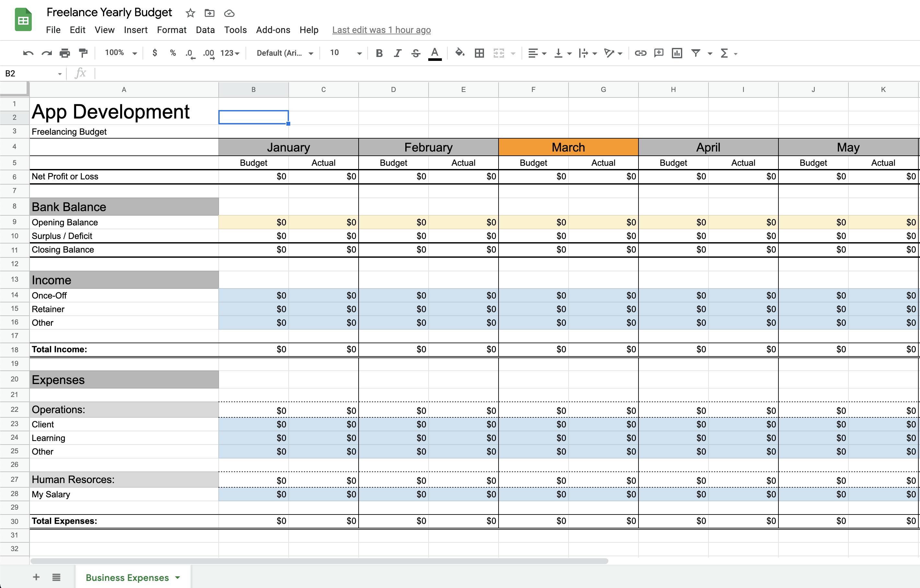920x588 pixels.
Task: Open the All sheets list
Action: [56, 577]
